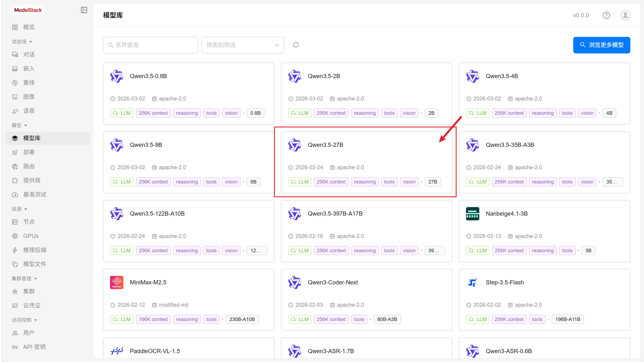Viewport: 644px width, 362px height.
Task: Open the Nanbeige4.1-3B model title
Action: pos(507,214)
